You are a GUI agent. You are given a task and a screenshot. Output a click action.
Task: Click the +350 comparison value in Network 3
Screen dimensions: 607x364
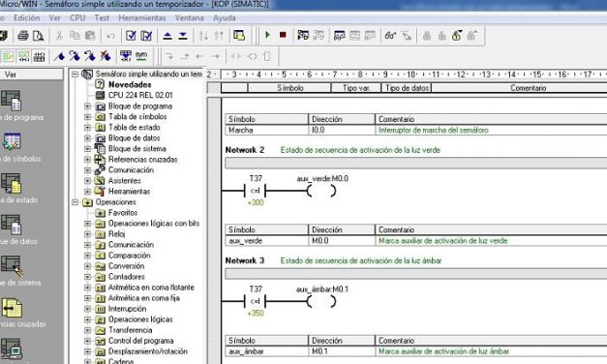tap(256, 313)
